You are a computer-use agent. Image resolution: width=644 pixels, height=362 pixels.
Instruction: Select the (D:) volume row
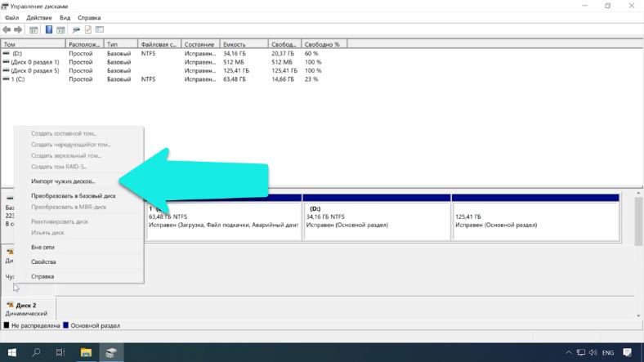pyautogui.click(x=172, y=53)
